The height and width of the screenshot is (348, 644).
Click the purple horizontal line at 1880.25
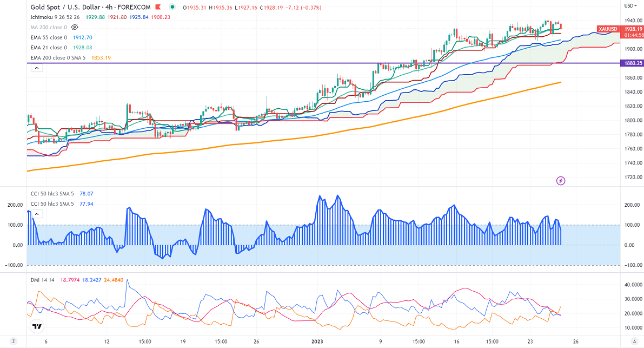pos(216,63)
